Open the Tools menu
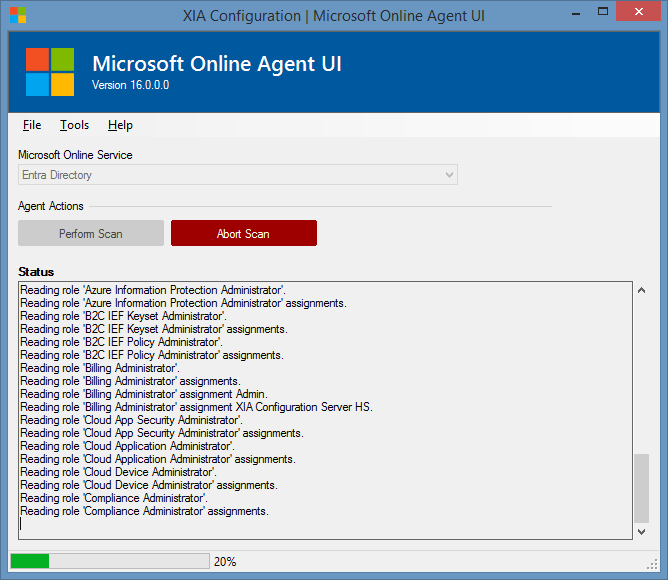Image resolution: width=668 pixels, height=580 pixels. pos(75,125)
